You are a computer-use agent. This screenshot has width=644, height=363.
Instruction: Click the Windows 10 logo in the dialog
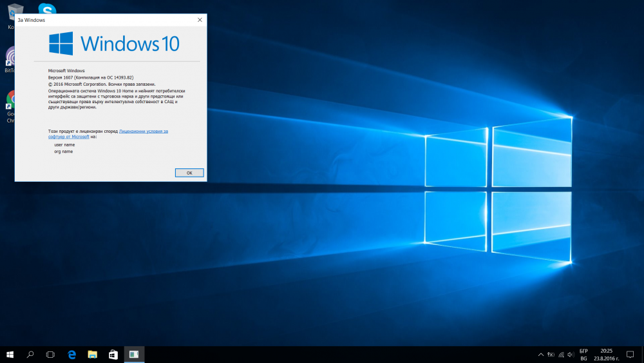coord(114,44)
